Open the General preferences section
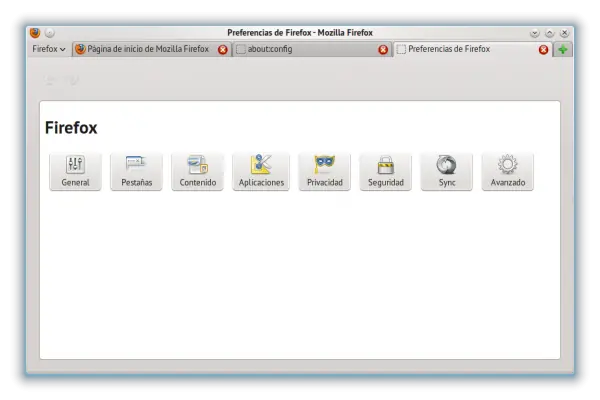Viewport: 600px width, 400px height. click(x=75, y=171)
